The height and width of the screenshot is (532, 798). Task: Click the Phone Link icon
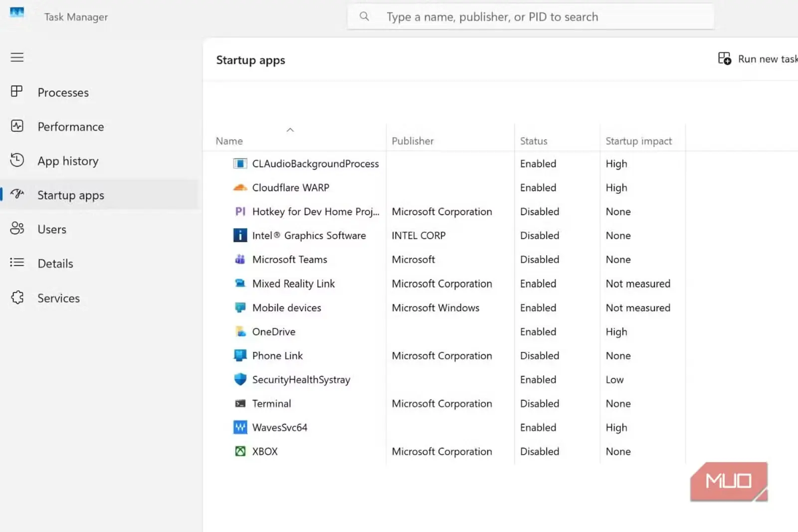(x=240, y=355)
